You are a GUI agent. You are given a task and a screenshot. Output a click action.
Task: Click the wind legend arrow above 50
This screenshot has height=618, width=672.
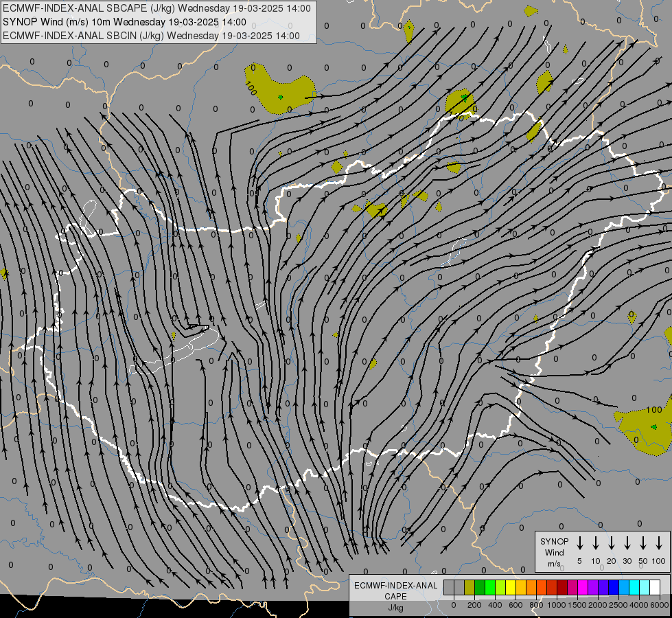643,542
